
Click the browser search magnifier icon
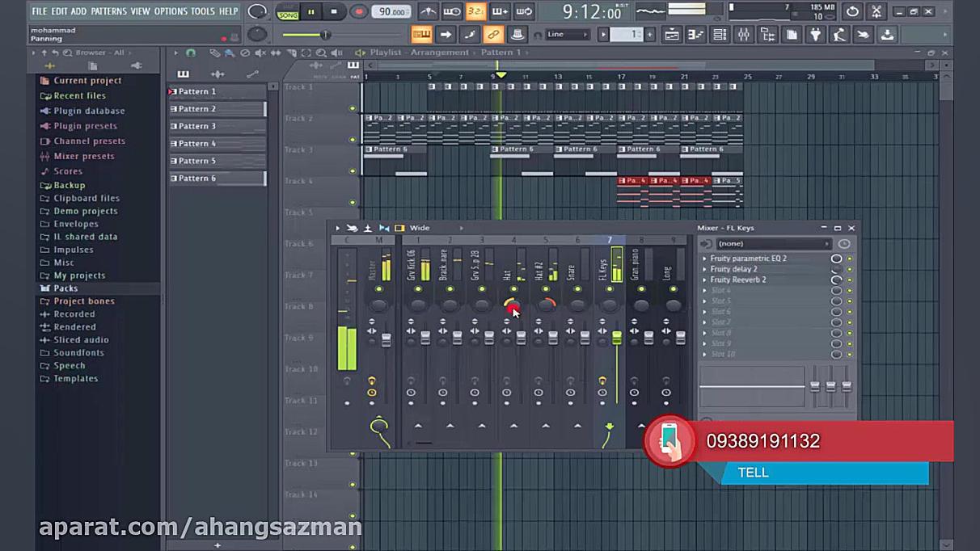(68, 53)
